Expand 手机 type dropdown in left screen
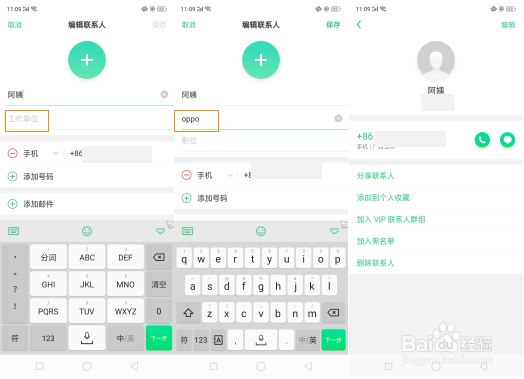 [55, 153]
